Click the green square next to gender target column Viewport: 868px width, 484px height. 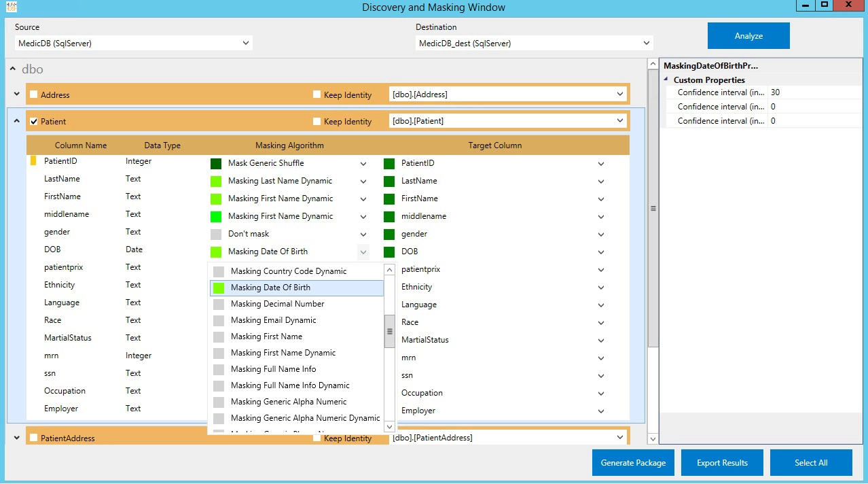tap(389, 235)
